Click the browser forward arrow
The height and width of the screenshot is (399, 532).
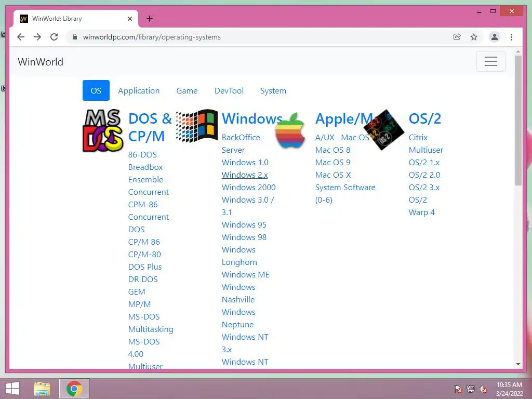tap(37, 37)
